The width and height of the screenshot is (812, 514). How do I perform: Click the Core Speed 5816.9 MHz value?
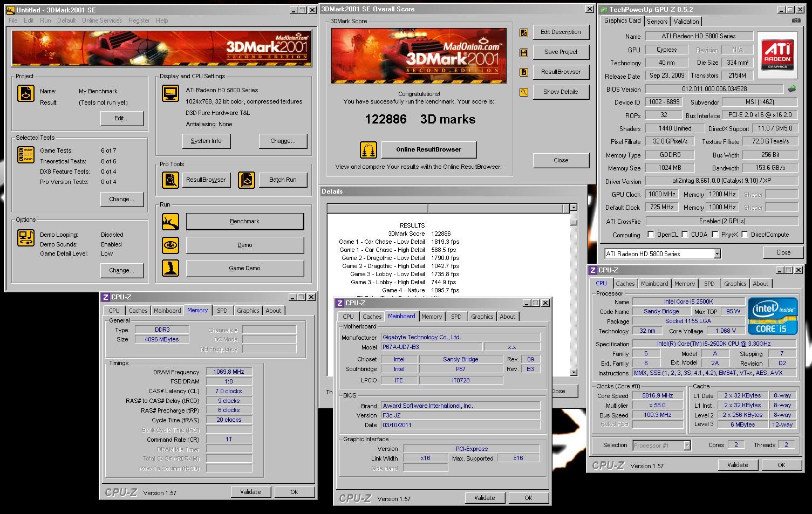coord(658,395)
